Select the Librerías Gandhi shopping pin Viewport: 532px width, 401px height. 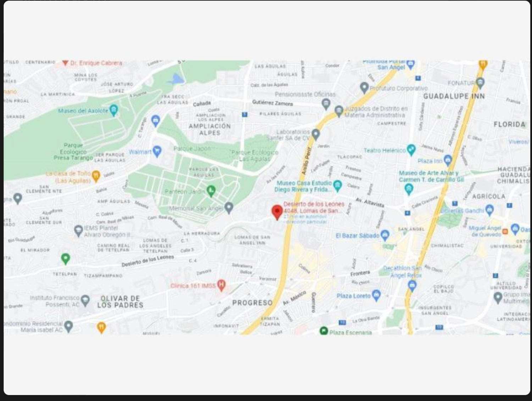[x=490, y=210]
